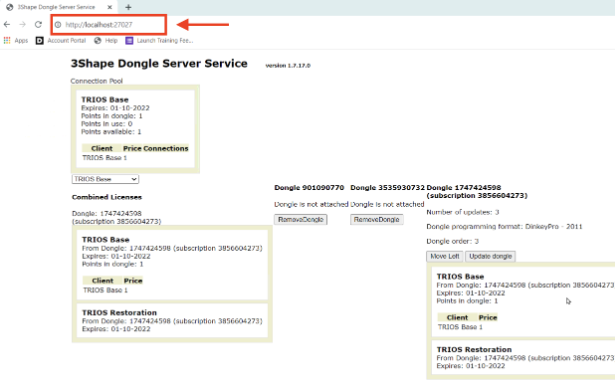Click the browser forward arrow
The width and height of the screenshot is (615, 380).
point(22,24)
